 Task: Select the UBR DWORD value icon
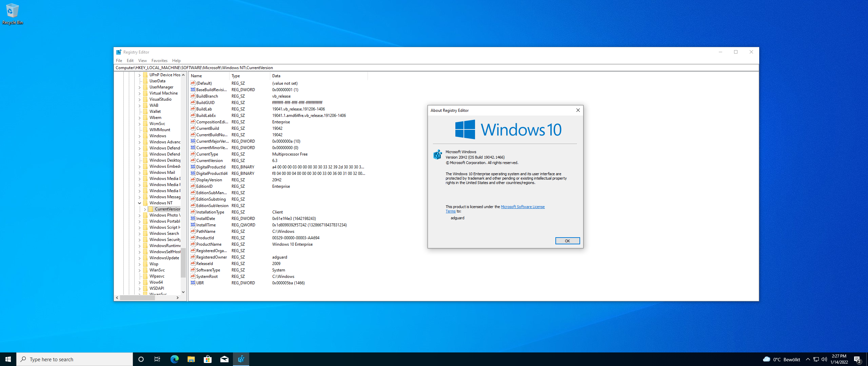(x=193, y=283)
